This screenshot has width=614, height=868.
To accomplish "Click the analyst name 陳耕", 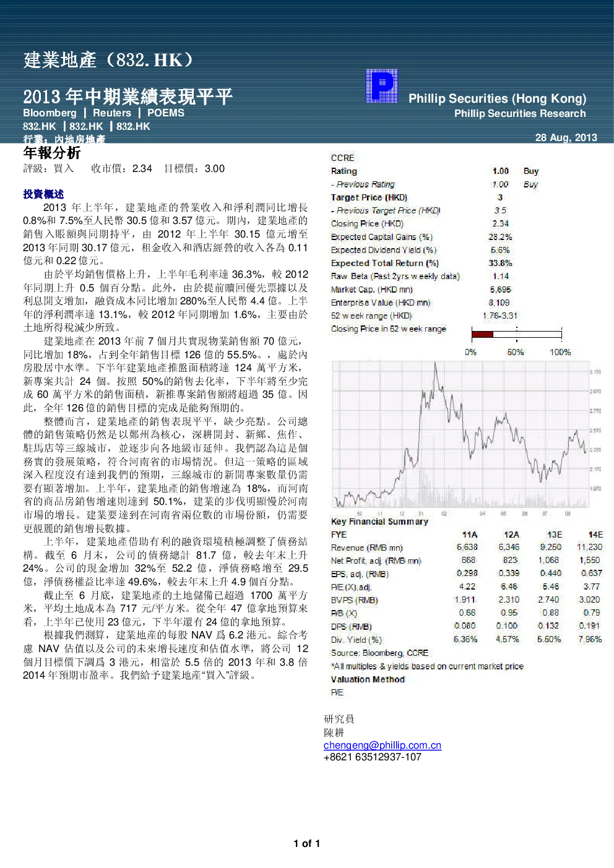I will click(x=334, y=732).
